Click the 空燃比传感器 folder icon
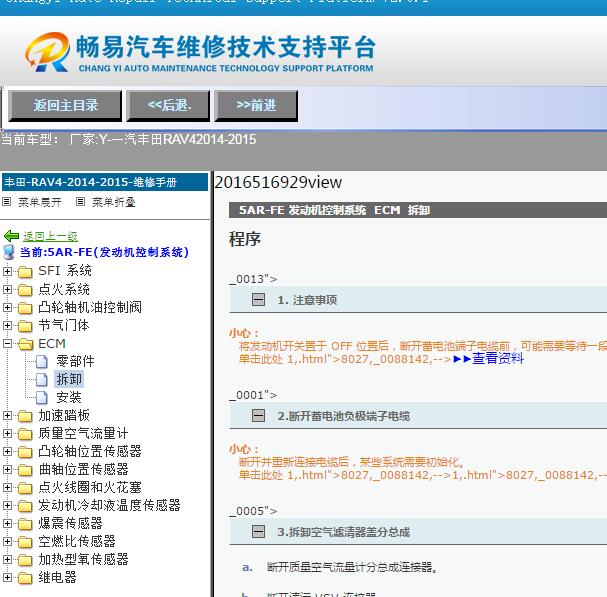Image resolution: width=607 pixels, height=597 pixels. pos(25,542)
